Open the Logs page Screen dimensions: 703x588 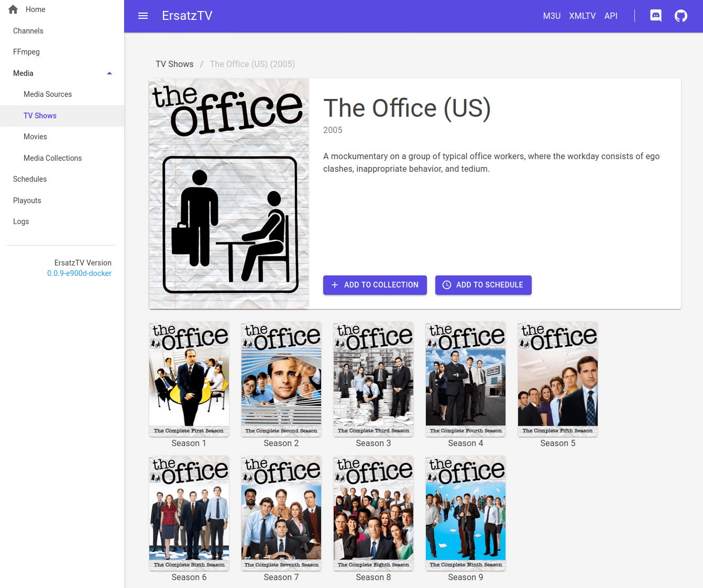(x=62, y=221)
